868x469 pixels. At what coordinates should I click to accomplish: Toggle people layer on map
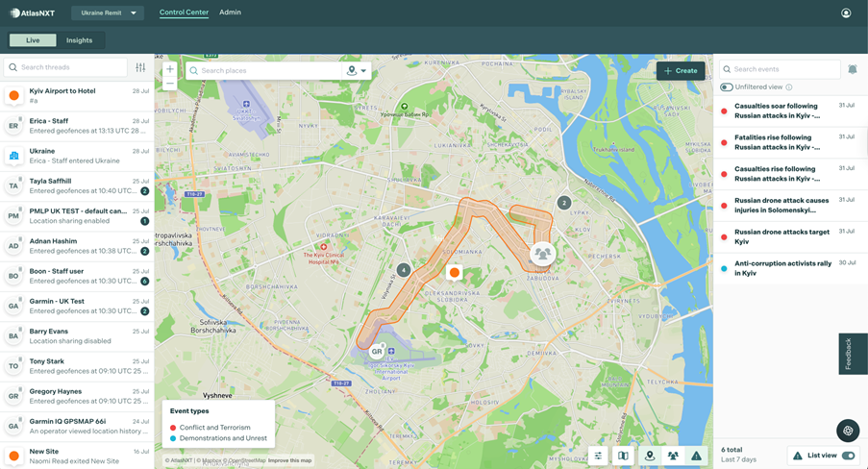tap(673, 456)
